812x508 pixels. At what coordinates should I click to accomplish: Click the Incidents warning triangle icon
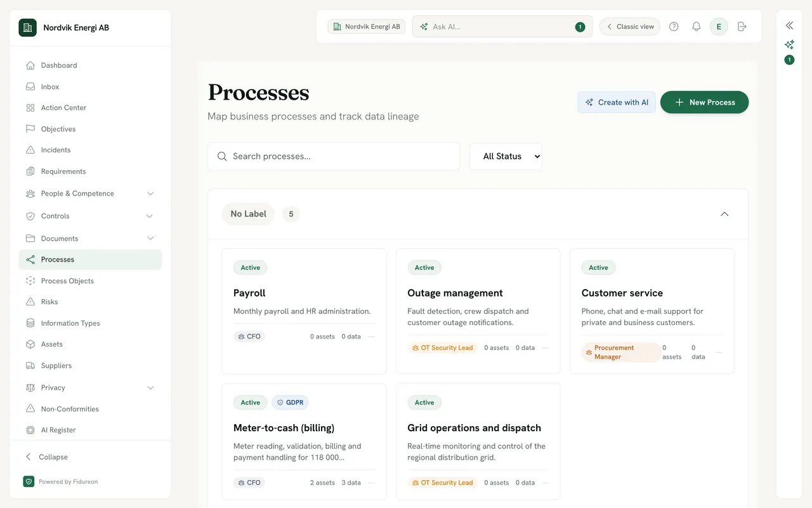coord(30,150)
